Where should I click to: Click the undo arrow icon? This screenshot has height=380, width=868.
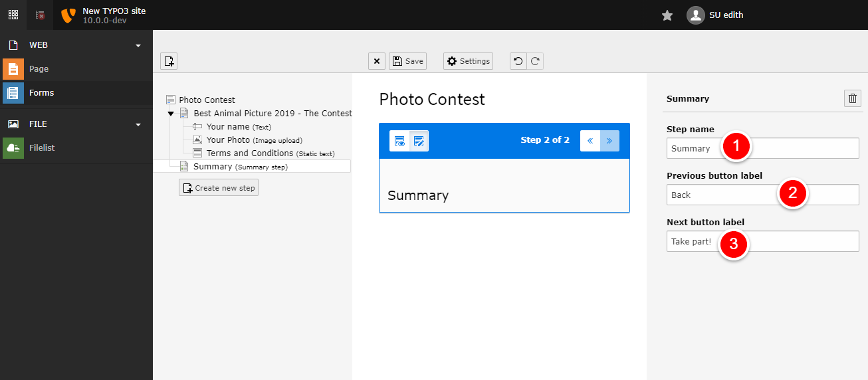tap(518, 61)
